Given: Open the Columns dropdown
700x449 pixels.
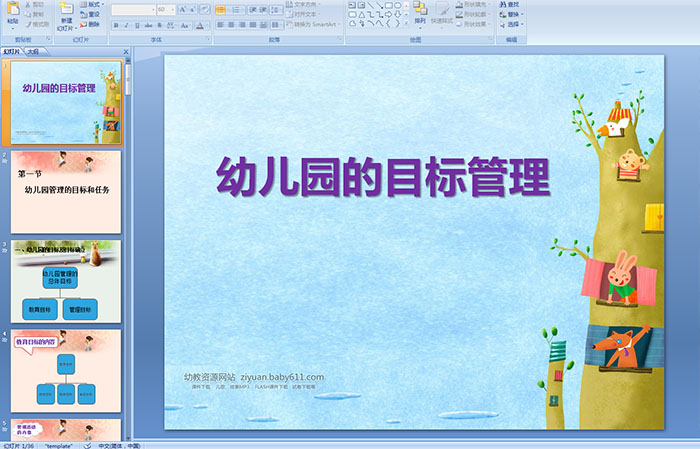Looking at the screenshot, I should [x=277, y=25].
